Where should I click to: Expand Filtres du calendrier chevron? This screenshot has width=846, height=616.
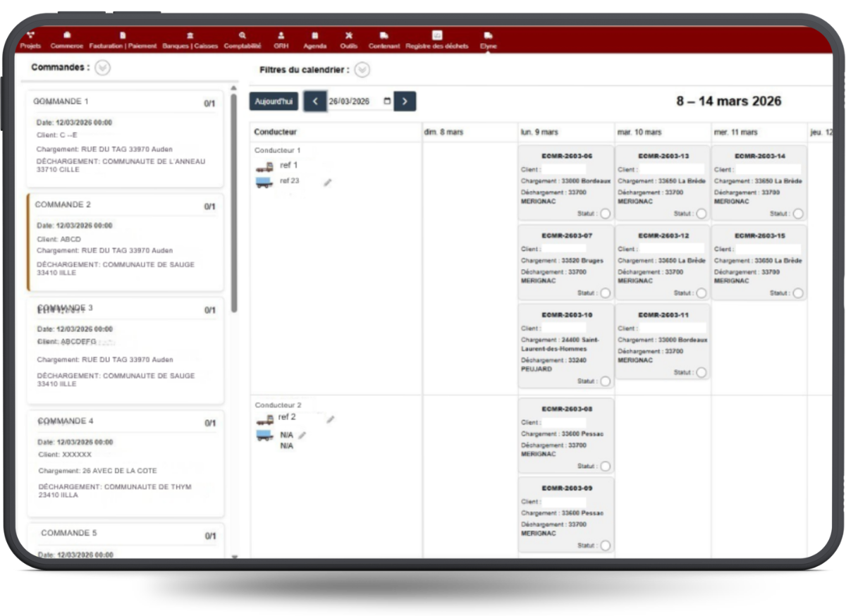click(362, 70)
